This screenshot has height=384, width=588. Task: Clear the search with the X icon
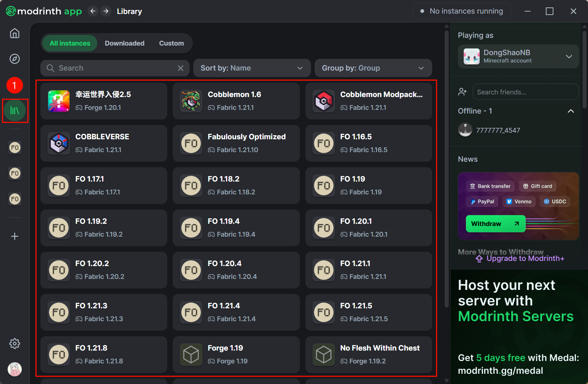(x=180, y=68)
